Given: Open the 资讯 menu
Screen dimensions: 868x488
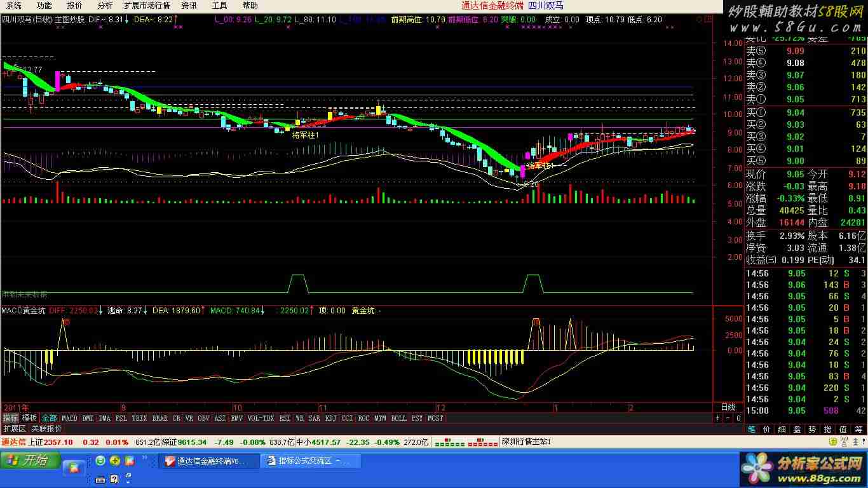Looking at the screenshot, I should point(189,5).
